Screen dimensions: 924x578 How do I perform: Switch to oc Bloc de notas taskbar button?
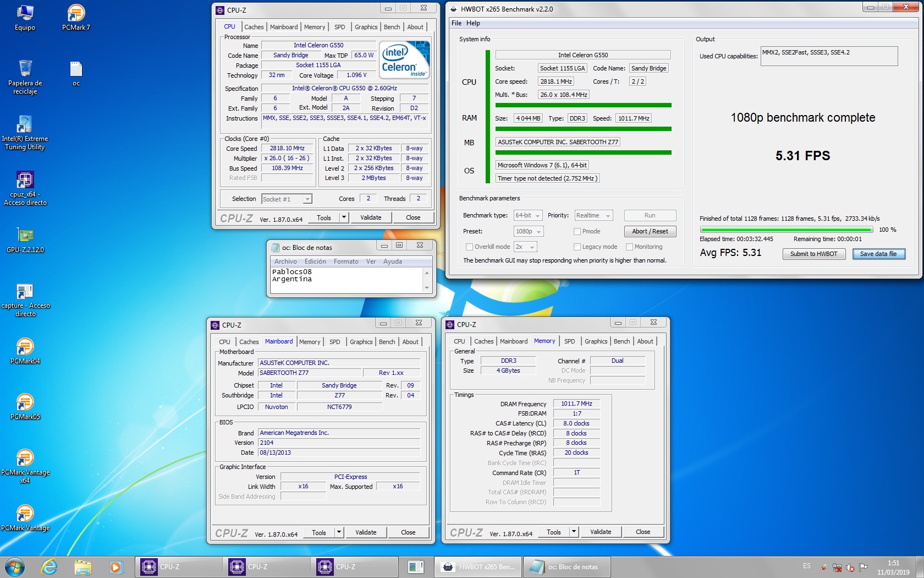coord(566,567)
